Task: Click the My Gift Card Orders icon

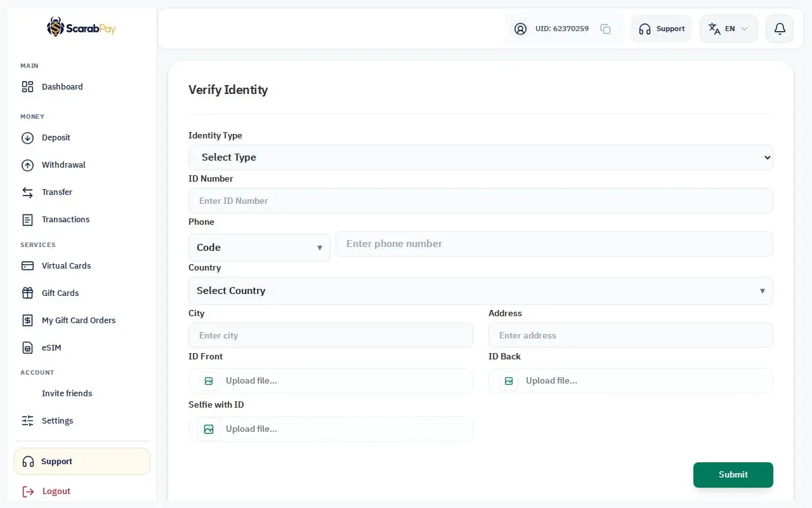Action: (x=27, y=321)
